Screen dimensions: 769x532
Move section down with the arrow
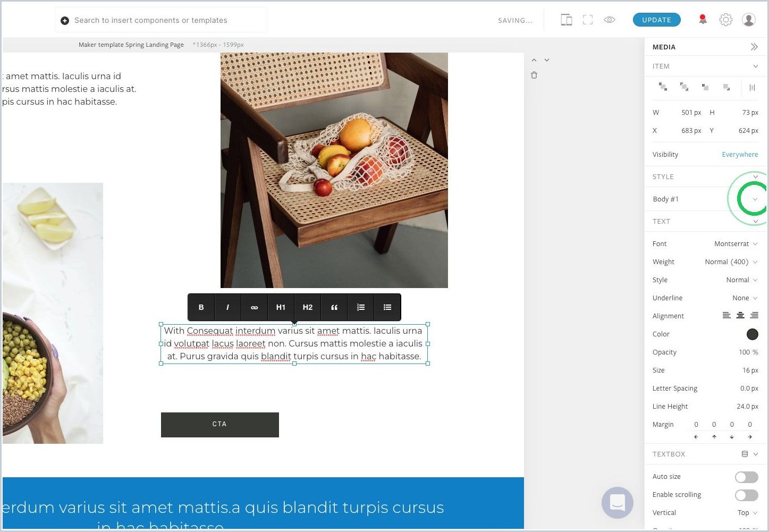pyautogui.click(x=547, y=60)
